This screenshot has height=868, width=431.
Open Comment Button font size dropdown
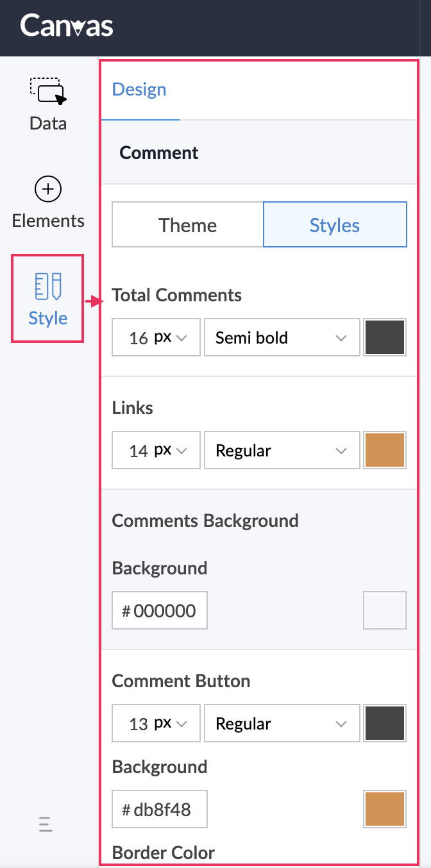coord(156,724)
